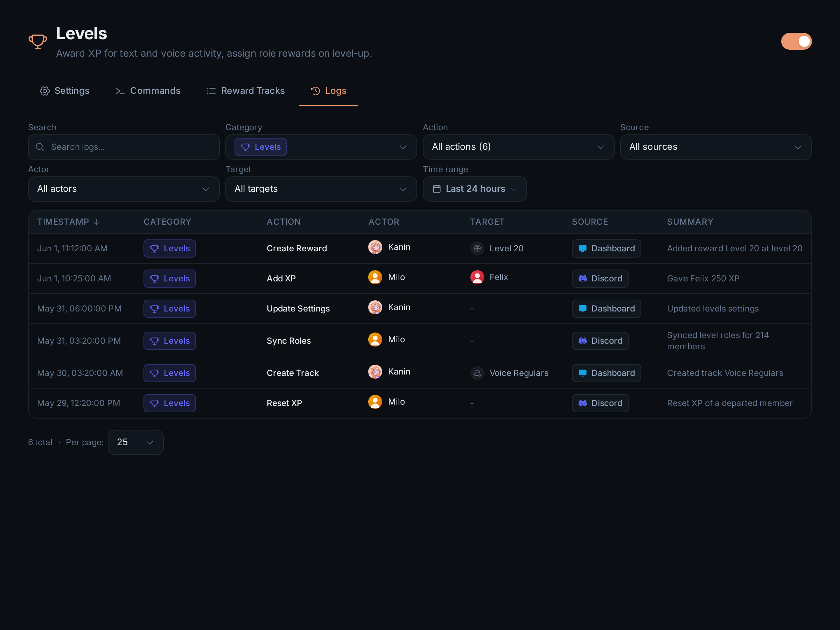Click Milo's avatar in Sync Roles row
This screenshot has height=630, width=840.
[x=375, y=339]
